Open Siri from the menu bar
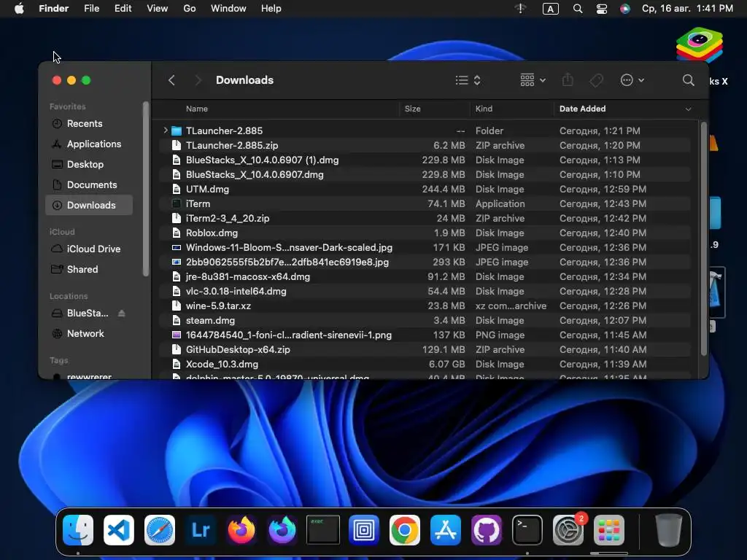This screenshot has width=747, height=560. pyautogui.click(x=624, y=9)
